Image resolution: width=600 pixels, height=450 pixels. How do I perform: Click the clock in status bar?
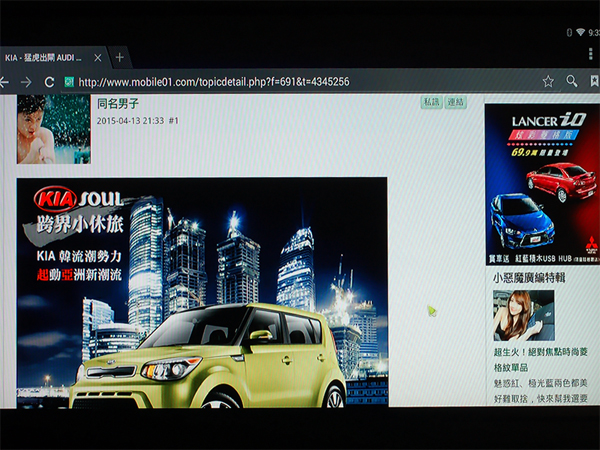594,33
